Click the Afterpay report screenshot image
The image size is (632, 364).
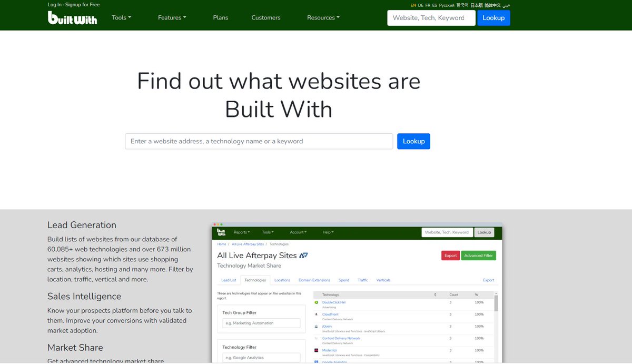(357, 293)
